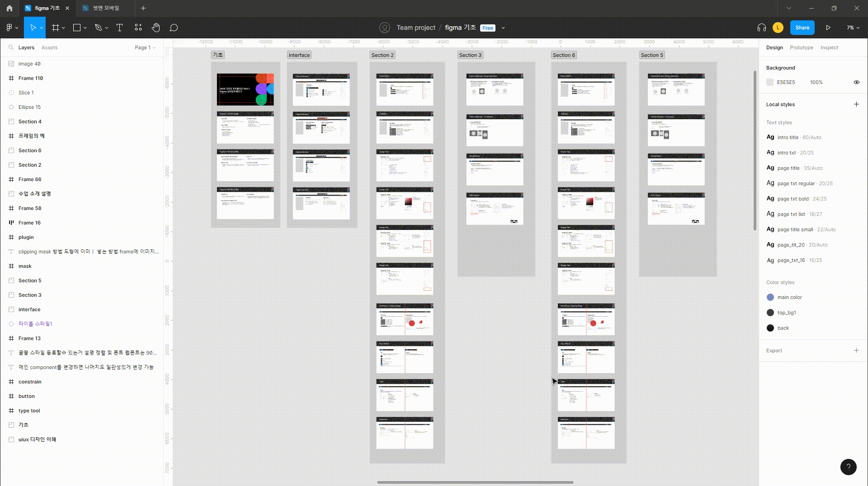Select the interface section label on canvas
Viewport: 868px width, 486px height.
pyautogui.click(x=299, y=55)
